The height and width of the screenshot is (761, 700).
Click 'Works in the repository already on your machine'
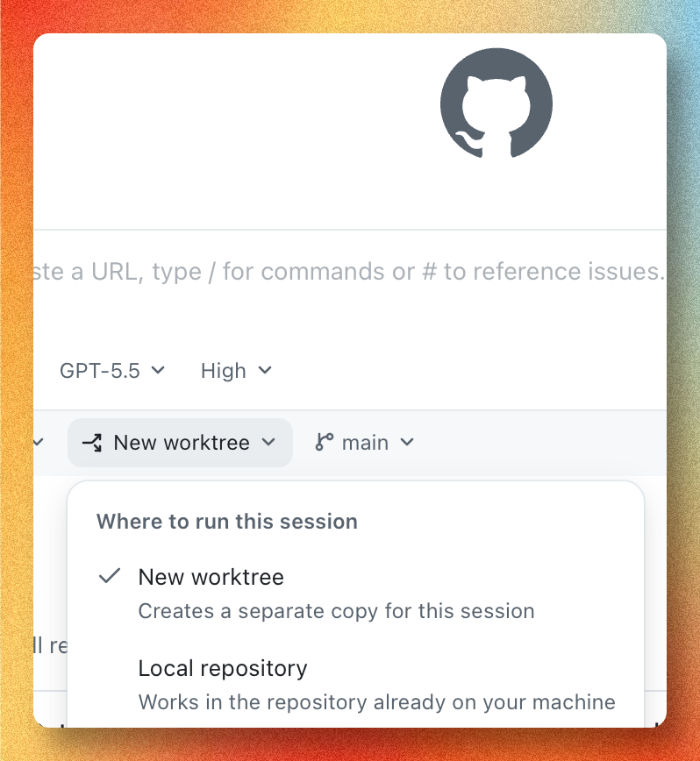(x=376, y=702)
